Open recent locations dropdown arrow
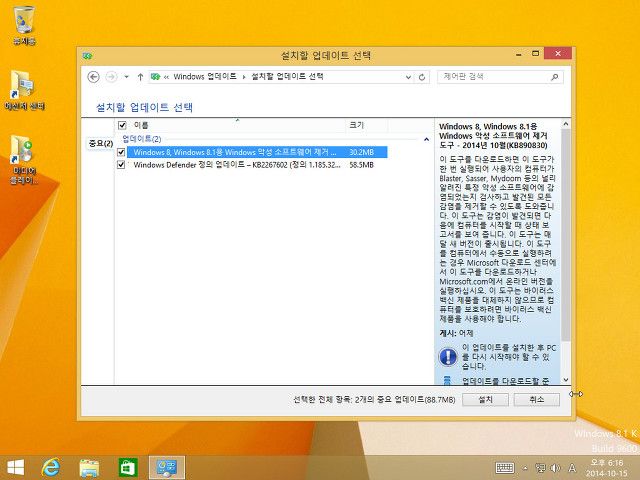Image resolution: width=640 pixels, height=480 pixels. (x=127, y=77)
